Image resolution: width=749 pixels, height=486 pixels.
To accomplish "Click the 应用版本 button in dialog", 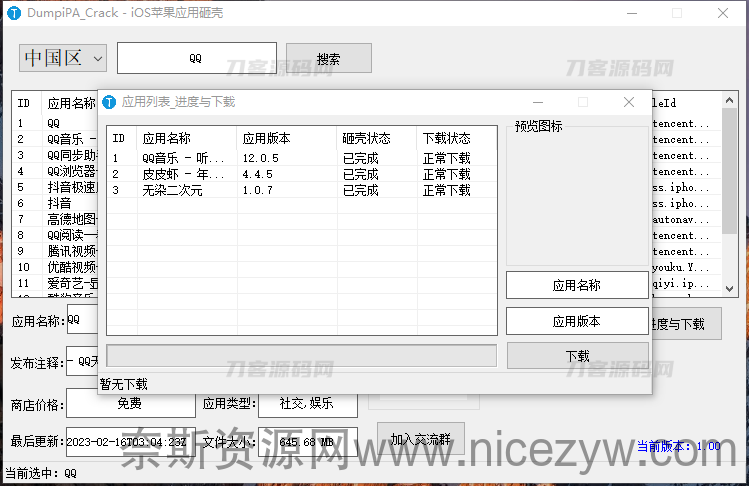I will point(577,321).
